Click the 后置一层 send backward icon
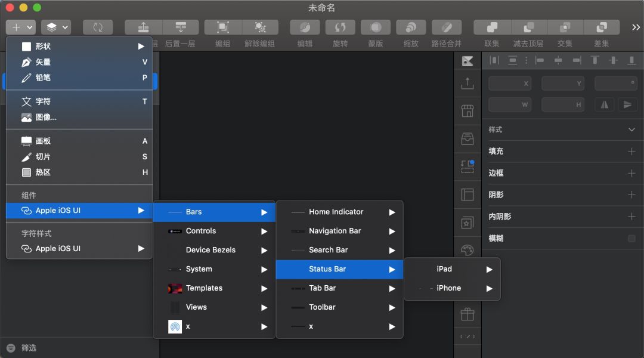Screen dimensions: 644x358 [181, 27]
